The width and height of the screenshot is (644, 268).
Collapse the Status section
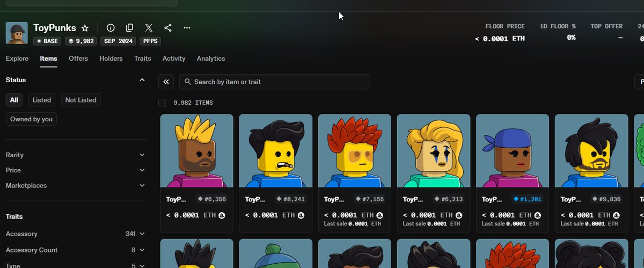pyautogui.click(x=142, y=80)
